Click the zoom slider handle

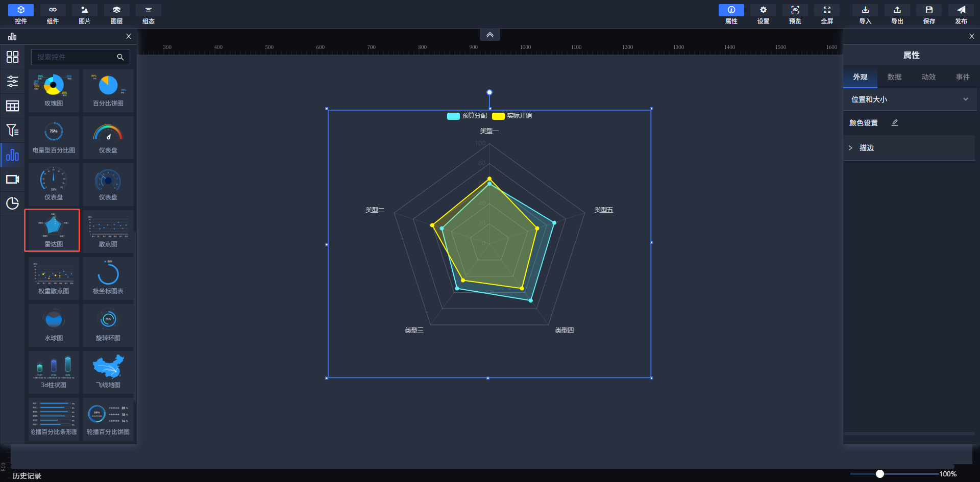click(x=879, y=474)
